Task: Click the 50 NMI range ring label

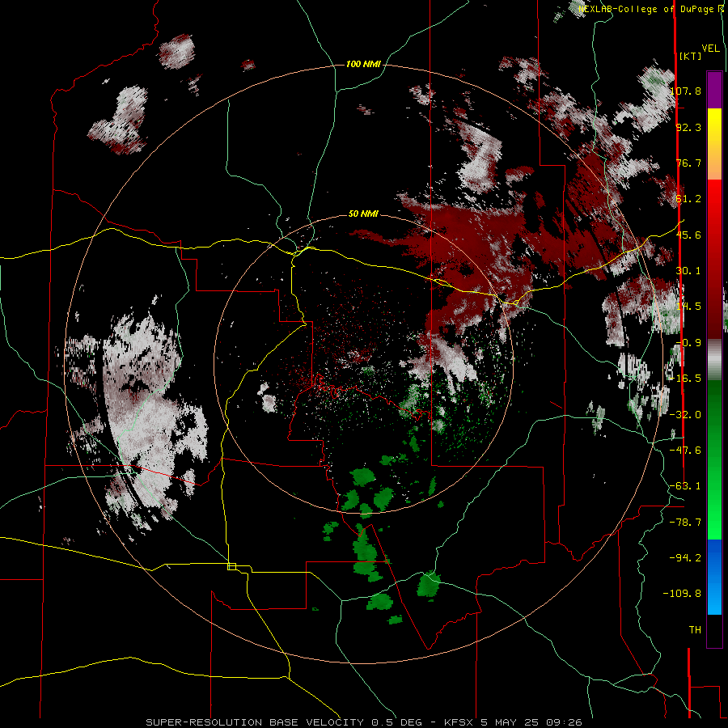Action: coord(363,214)
